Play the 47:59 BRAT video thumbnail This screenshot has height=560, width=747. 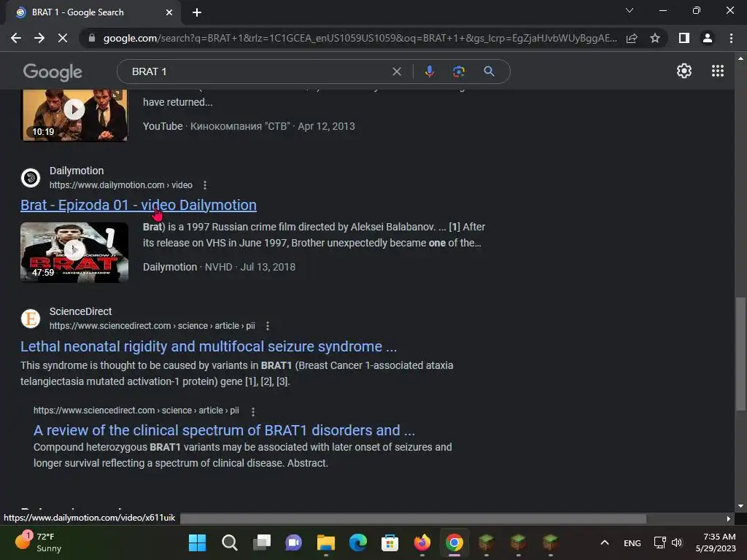74,252
